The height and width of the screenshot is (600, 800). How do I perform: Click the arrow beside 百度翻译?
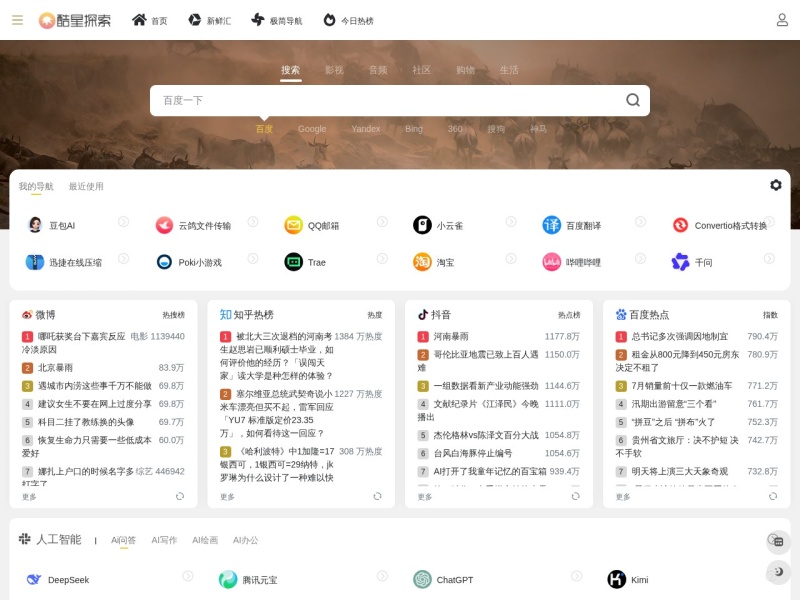tap(640, 221)
